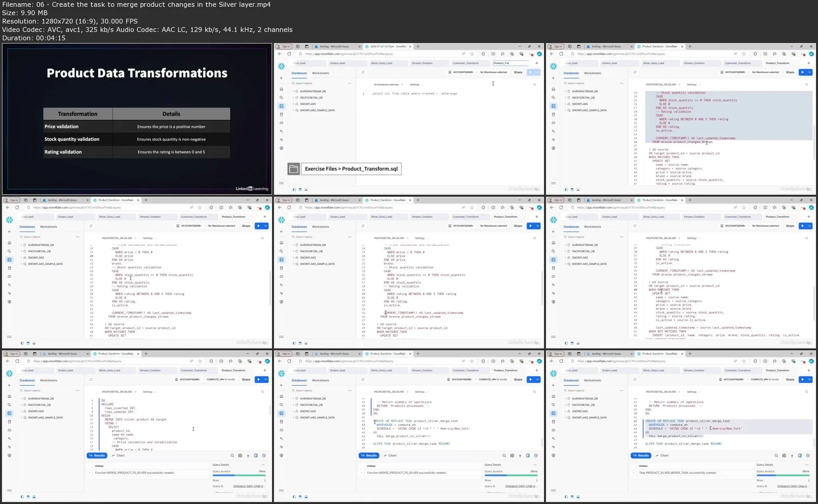The width and height of the screenshot is (818, 504).
Task: Open Run options arrow in Task-successfully-created frame
Action: pos(810,379)
